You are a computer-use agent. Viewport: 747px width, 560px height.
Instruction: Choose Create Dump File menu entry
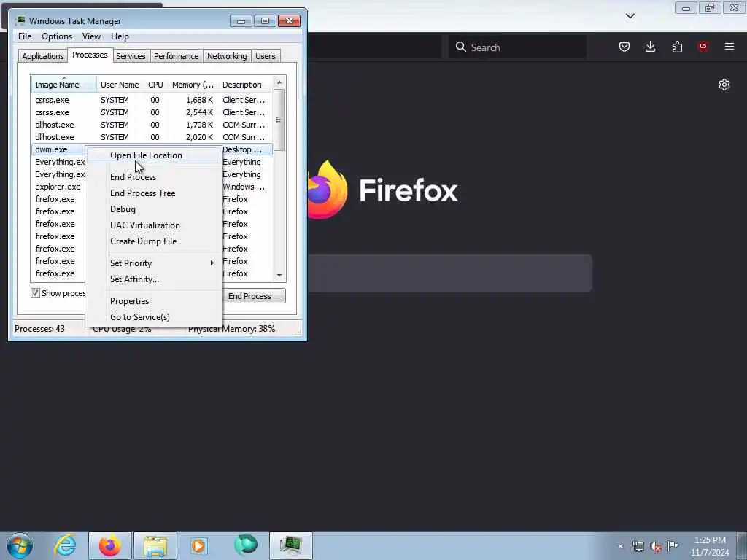pos(153,241)
